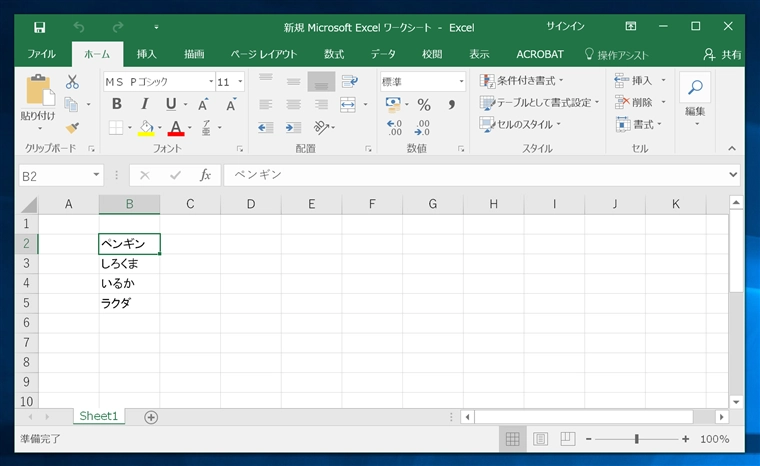Image resolution: width=760 pixels, height=466 pixels.
Task: Select cell containing しろくま
Action: tap(129, 264)
